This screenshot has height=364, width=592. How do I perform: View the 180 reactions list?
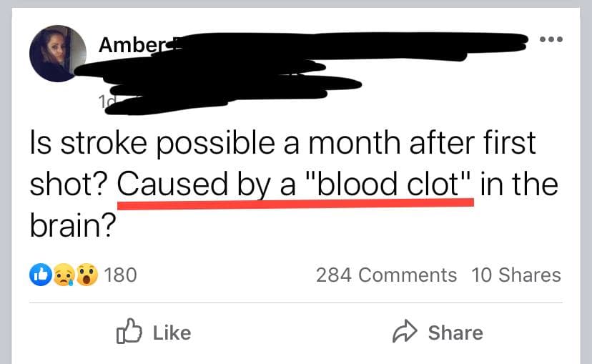pyautogui.click(x=120, y=275)
